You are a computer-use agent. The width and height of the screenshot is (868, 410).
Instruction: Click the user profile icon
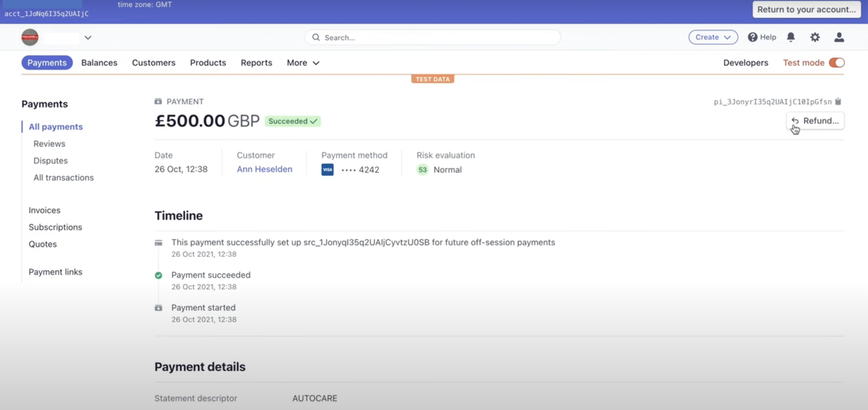tap(839, 37)
